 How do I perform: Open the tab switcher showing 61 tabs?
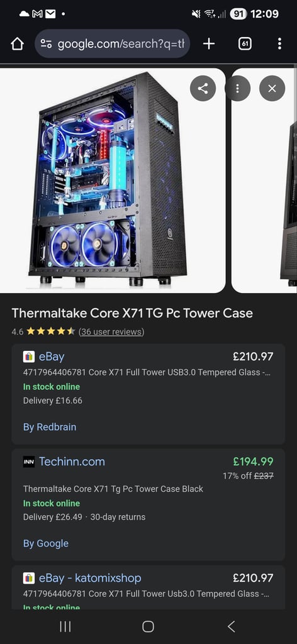[x=245, y=43]
